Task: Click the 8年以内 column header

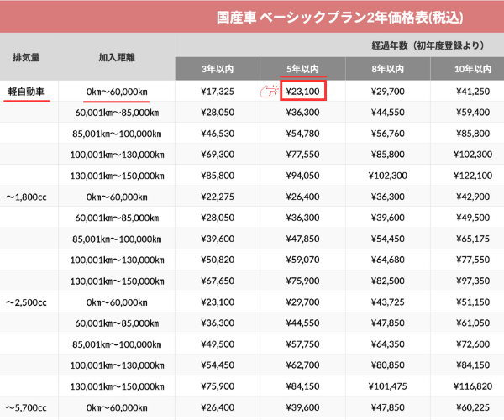Action: 387,68
